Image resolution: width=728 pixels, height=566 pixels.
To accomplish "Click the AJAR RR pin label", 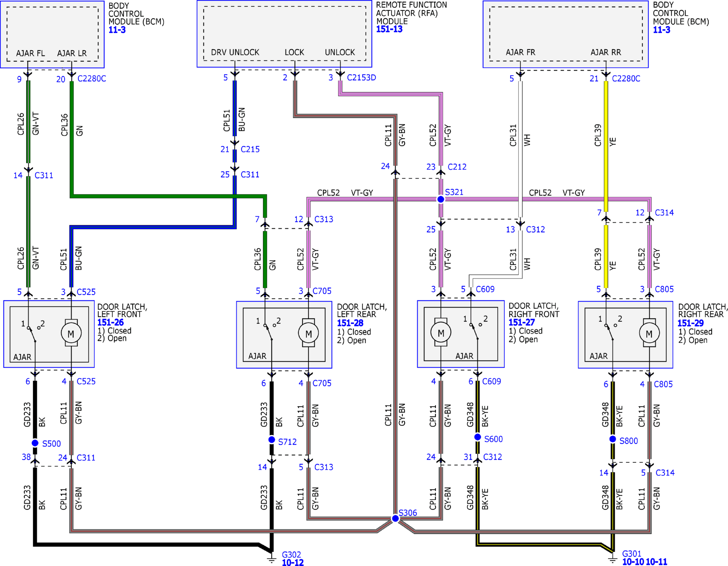I will (x=606, y=52).
